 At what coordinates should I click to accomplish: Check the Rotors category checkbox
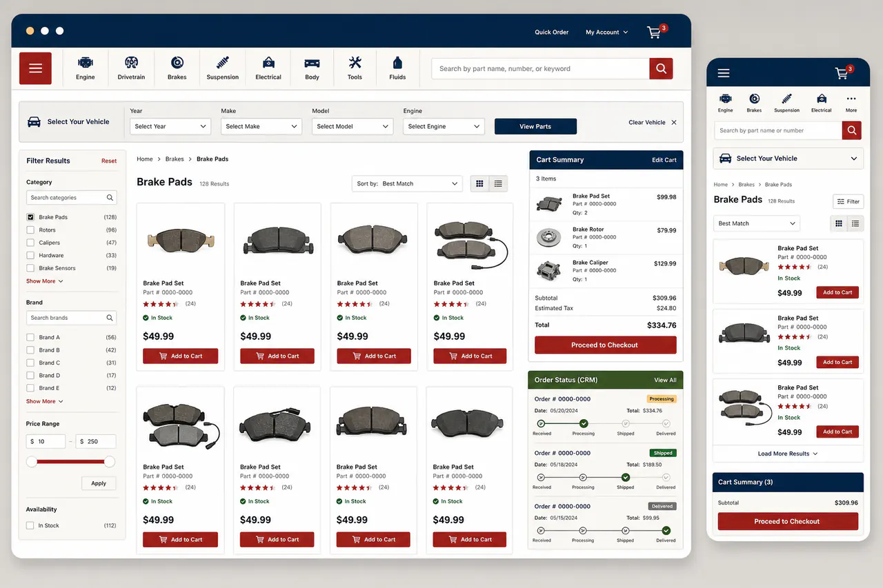coord(30,230)
